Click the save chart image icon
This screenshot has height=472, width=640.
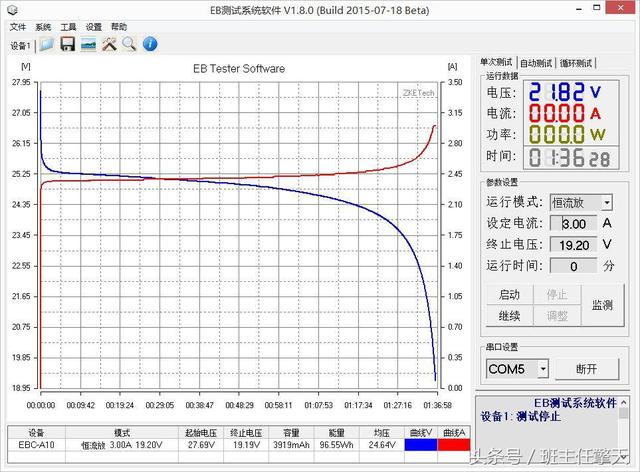pyautogui.click(x=89, y=44)
